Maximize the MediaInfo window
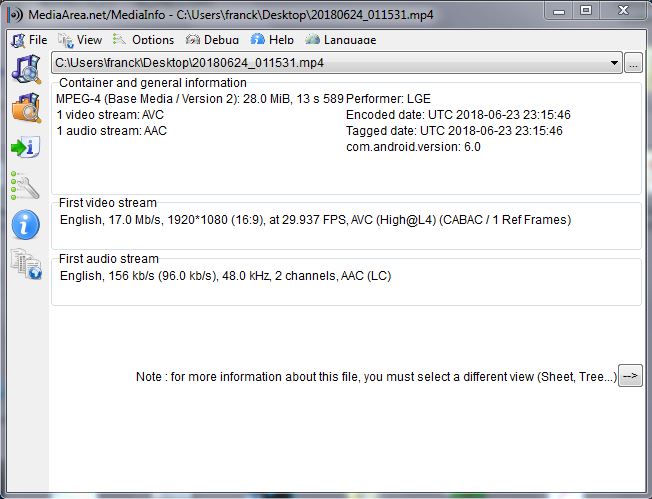The image size is (652, 499). click(586, 10)
